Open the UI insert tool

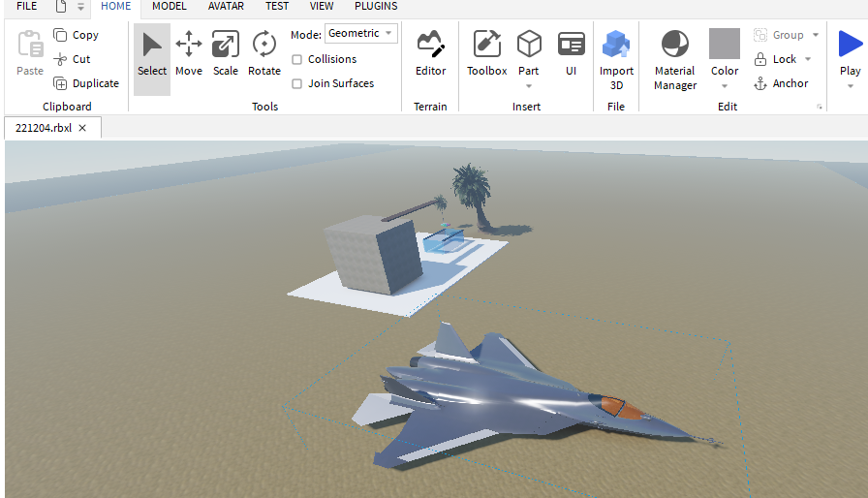point(572,53)
